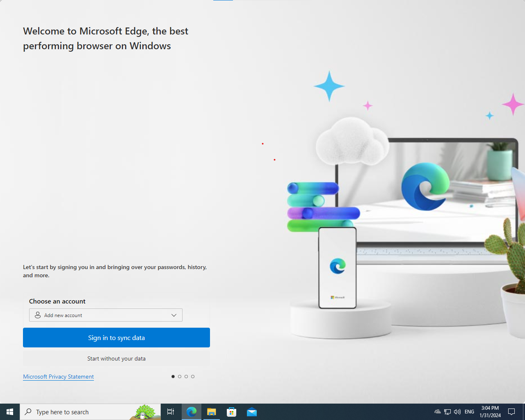Click the volume speaker tray icon
Viewport: 525px width, 420px height.
pyautogui.click(x=457, y=412)
